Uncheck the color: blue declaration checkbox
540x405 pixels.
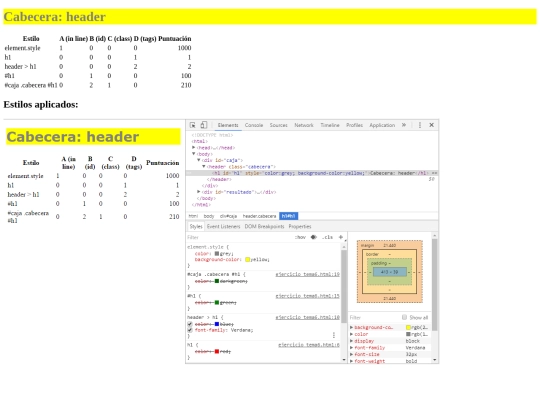[190, 324]
